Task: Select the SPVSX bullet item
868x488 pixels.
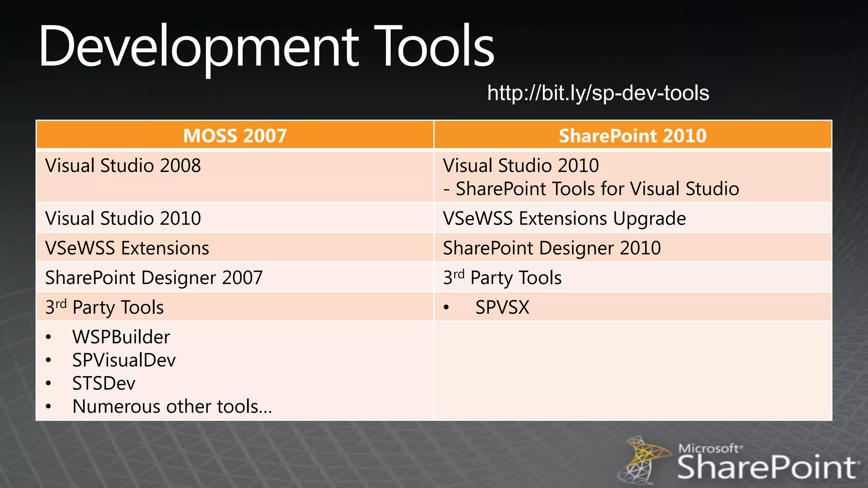Action: tap(502, 308)
